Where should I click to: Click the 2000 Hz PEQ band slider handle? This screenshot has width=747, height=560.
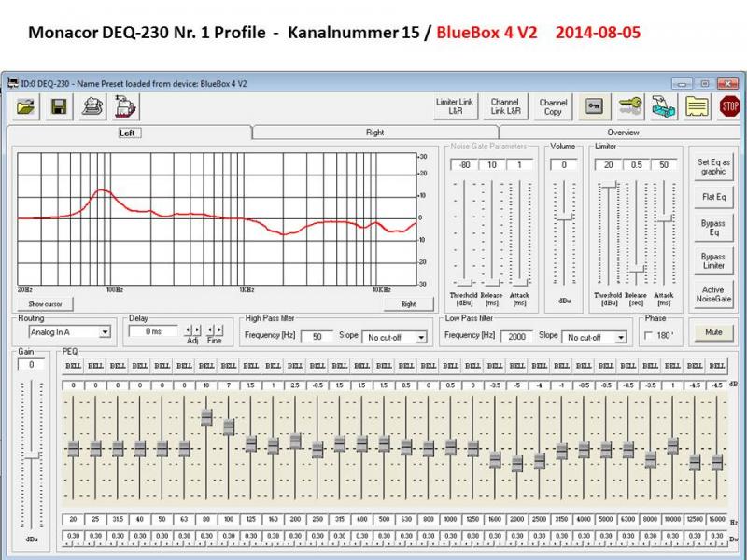click(517, 463)
